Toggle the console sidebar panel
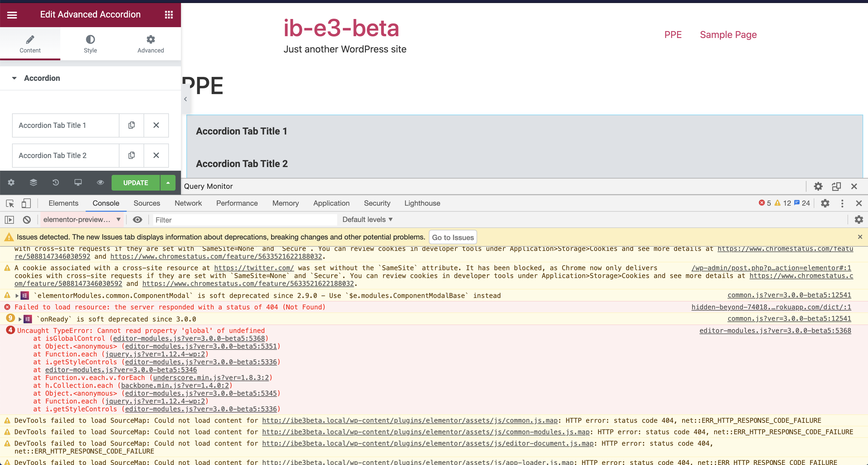The image size is (868, 465). click(9, 220)
